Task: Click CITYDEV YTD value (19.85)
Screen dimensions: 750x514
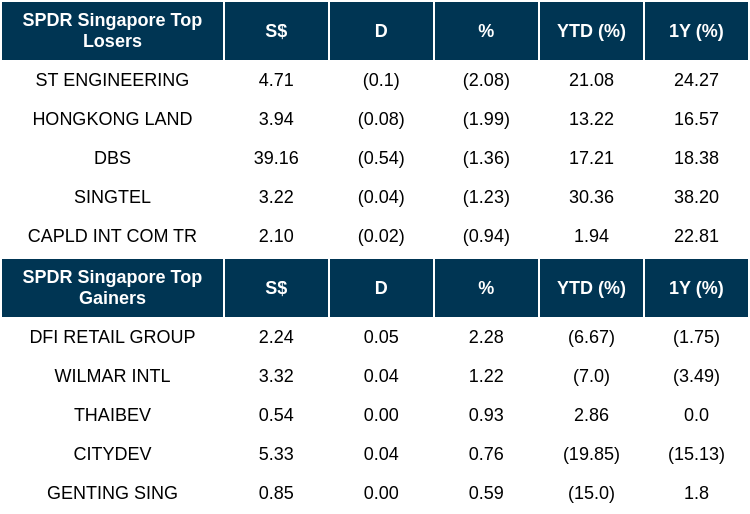Action: 591,454
